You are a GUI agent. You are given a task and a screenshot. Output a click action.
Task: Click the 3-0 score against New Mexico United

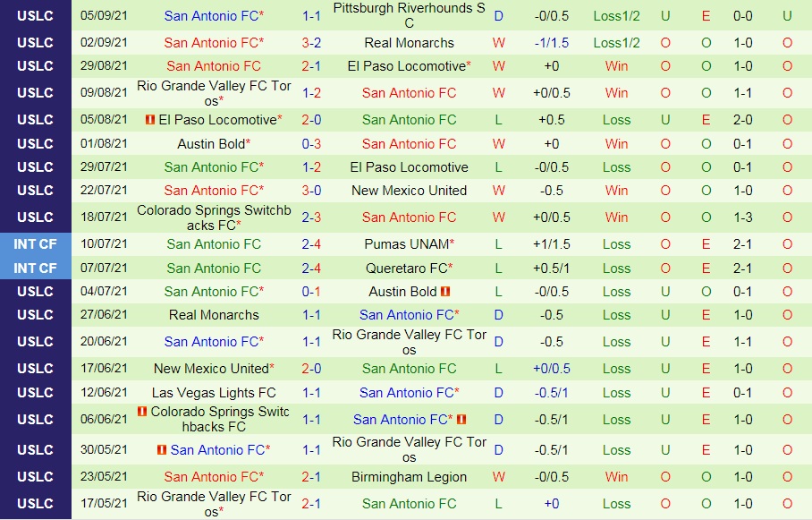[311, 191]
